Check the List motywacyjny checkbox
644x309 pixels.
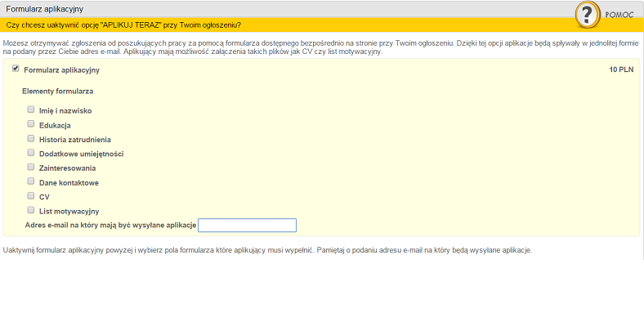(x=30, y=210)
